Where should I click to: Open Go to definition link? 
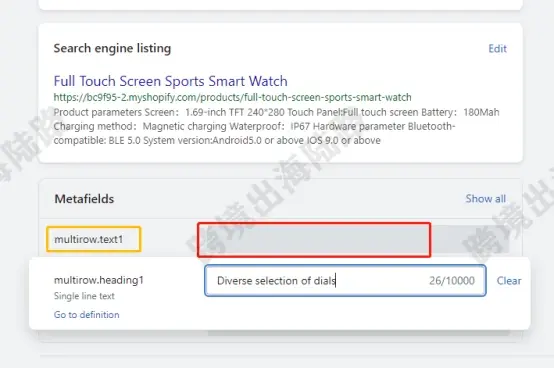coord(87,314)
